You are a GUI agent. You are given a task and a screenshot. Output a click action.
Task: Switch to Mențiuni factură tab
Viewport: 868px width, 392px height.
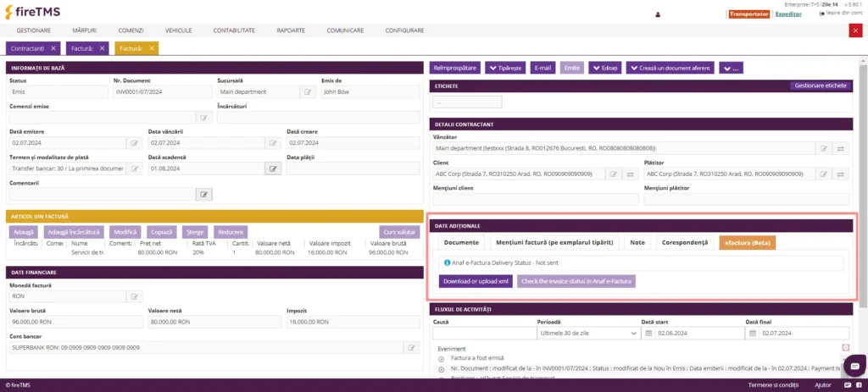554,243
